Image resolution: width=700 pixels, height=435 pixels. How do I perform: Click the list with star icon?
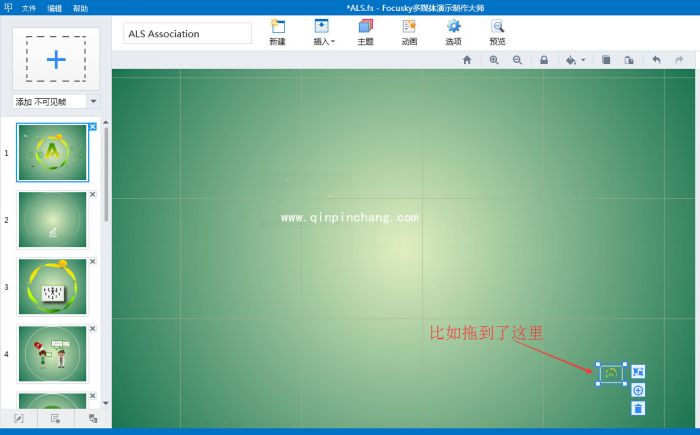coord(55,418)
